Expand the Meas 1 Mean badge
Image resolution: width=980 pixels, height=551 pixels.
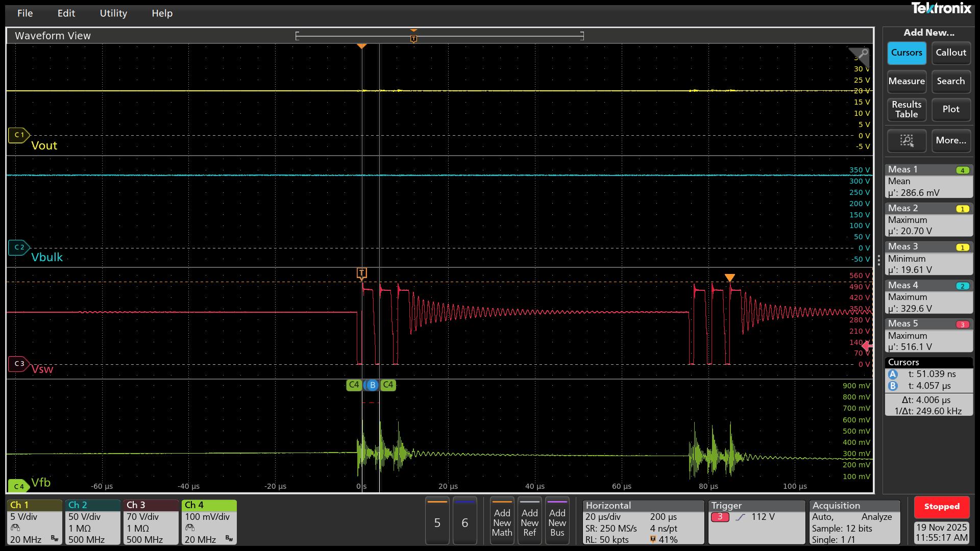coord(928,181)
